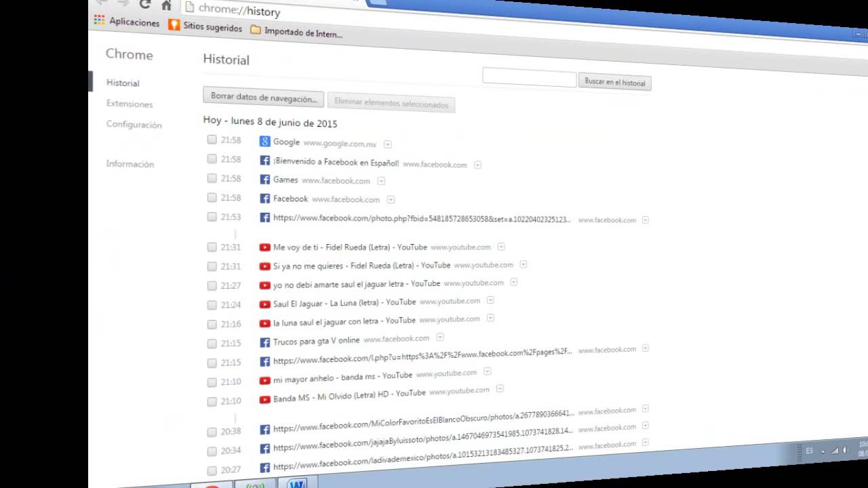Click the 21:53 timestamp text
The image size is (868, 488).
[x=231, y=217]
